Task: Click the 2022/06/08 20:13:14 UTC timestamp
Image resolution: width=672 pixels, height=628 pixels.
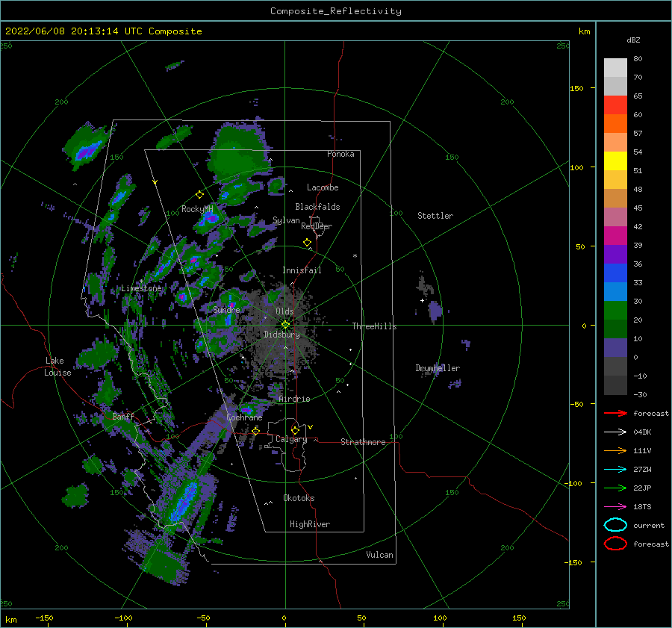Action: coord(65,31)
